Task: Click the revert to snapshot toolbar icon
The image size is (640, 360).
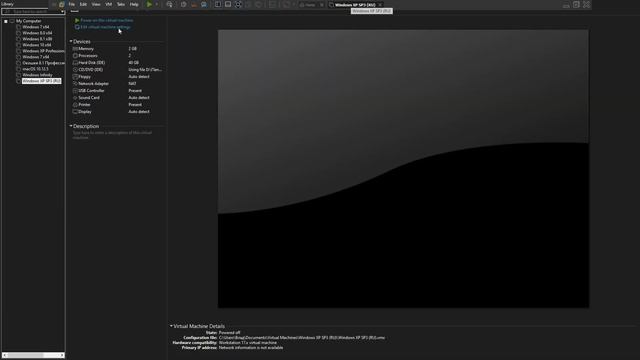Action: [x=194, y=4]
